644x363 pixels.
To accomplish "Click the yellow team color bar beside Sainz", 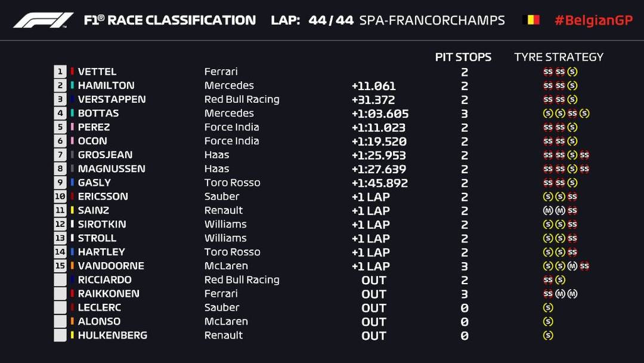I will pos(72,210).
